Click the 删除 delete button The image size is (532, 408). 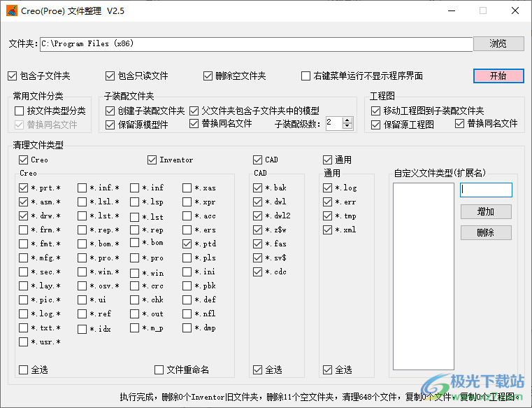[486, 233]
